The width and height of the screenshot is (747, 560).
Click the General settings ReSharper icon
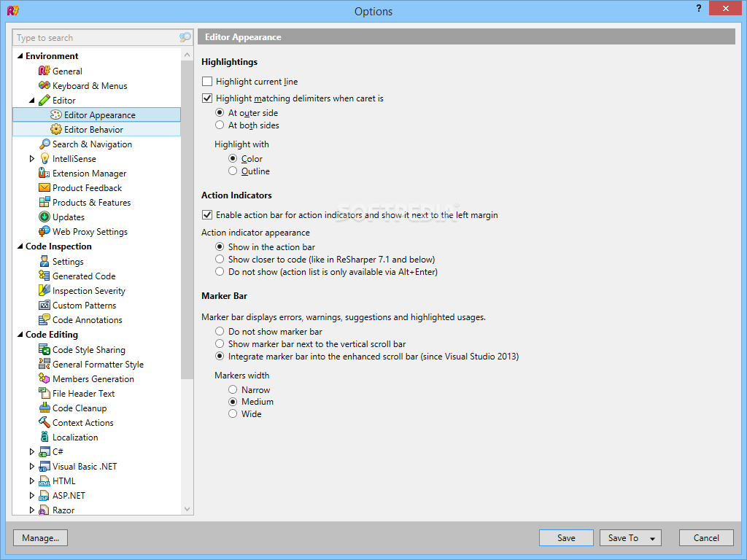44,71
